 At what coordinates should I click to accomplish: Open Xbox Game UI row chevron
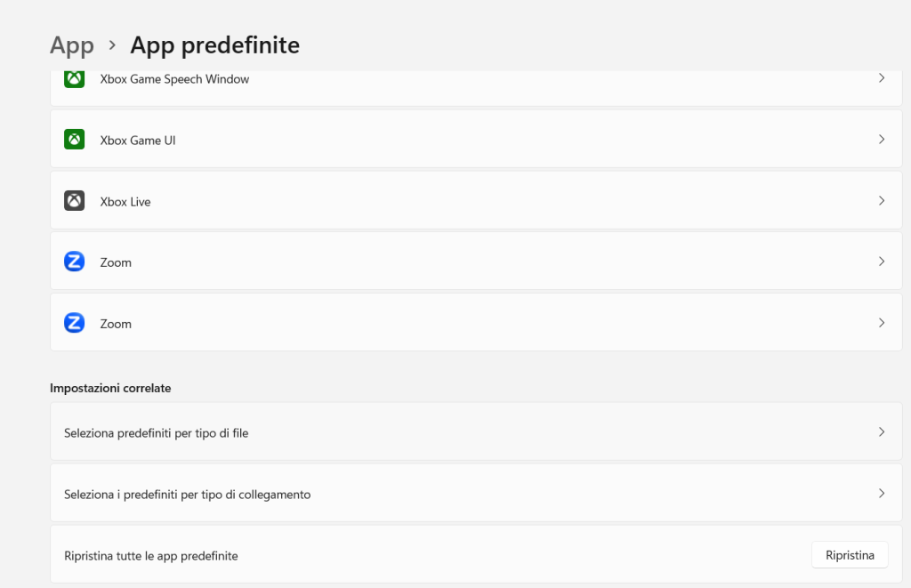882,140
